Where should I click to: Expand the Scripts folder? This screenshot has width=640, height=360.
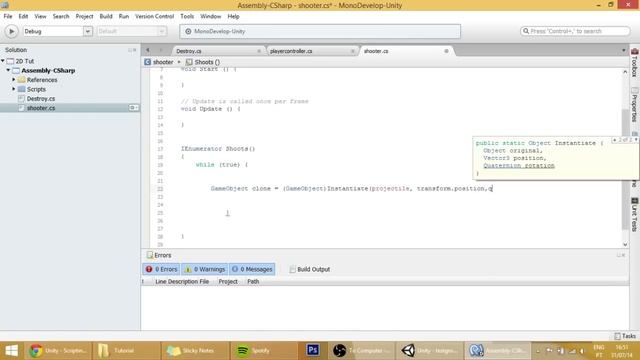(14, 89)
